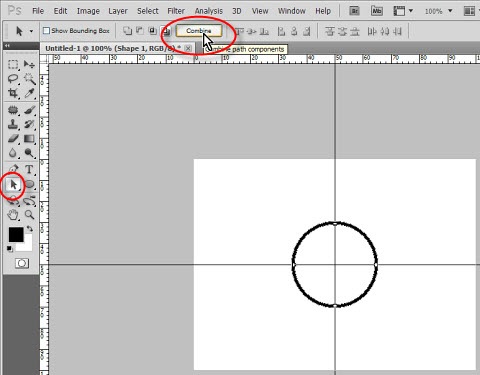Swap foreground and background colors
The width and height of the screenshot is (480, 375).
[30, 229]
